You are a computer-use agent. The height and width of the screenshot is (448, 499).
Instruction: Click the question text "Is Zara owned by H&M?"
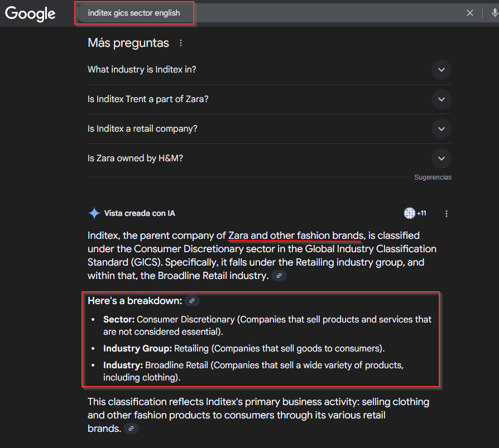tap(135, 158)
